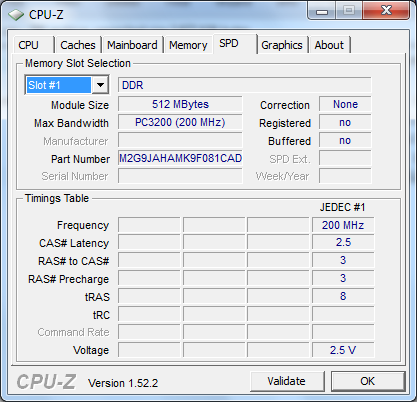Click the empty Manufacturer field
Image resolution: width=417 pixels, height=402 pixels.
pyautogui.click(x=180, y=140)
